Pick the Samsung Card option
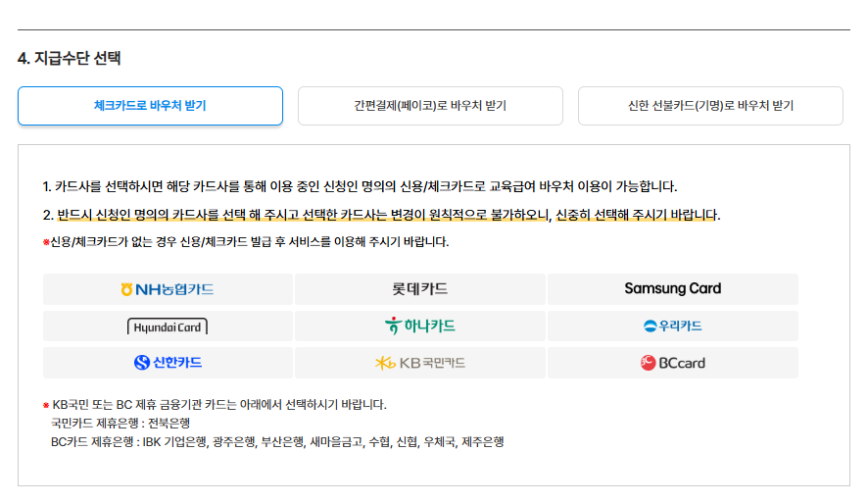 coord(673,289)
